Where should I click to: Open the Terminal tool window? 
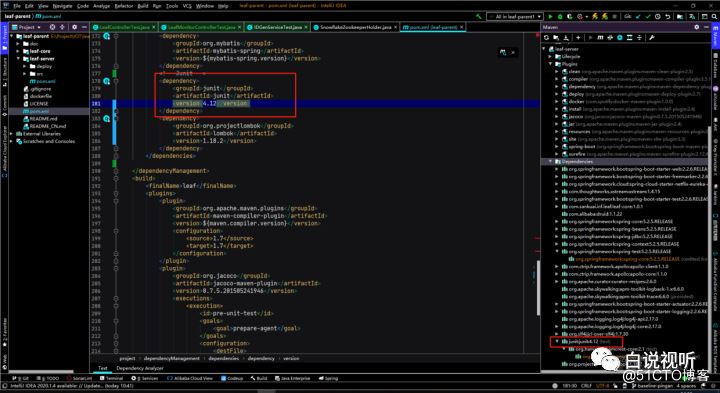pyautogui.click(x=111, y=378)
